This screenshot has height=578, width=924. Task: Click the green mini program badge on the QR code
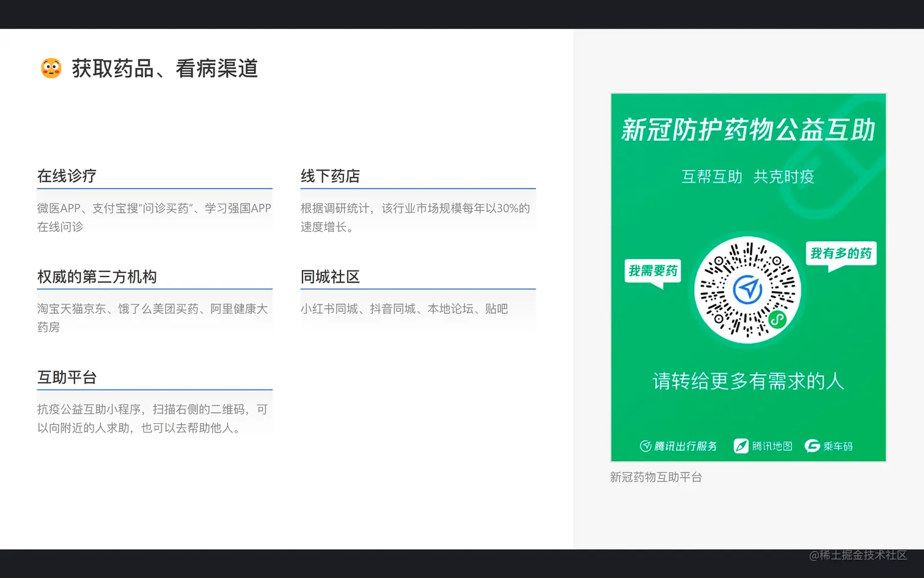pos(777,319)
